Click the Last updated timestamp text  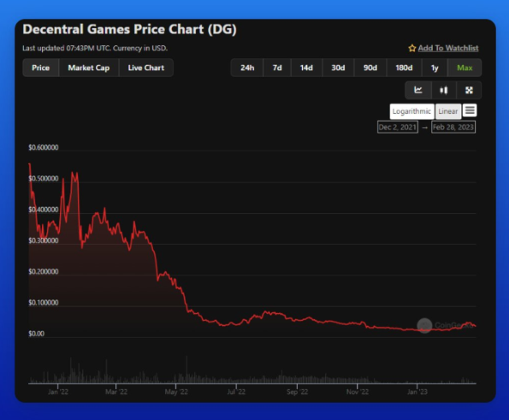click(95, 49)
